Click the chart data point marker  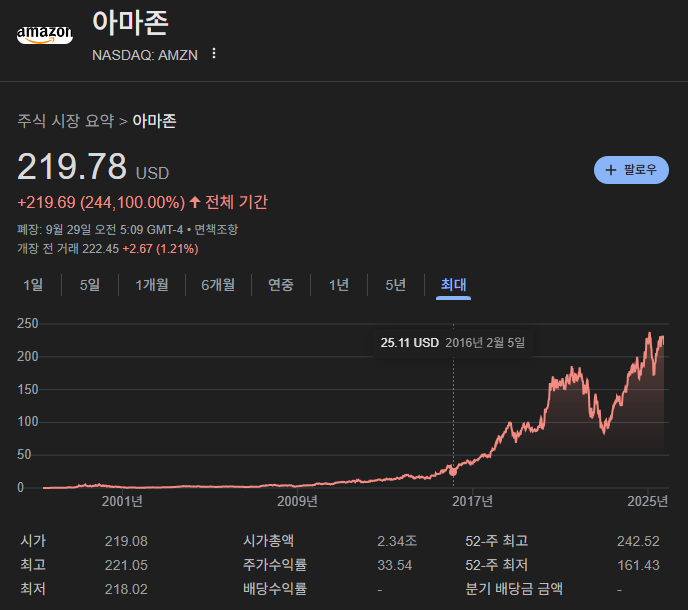click(x=453, y=472)
